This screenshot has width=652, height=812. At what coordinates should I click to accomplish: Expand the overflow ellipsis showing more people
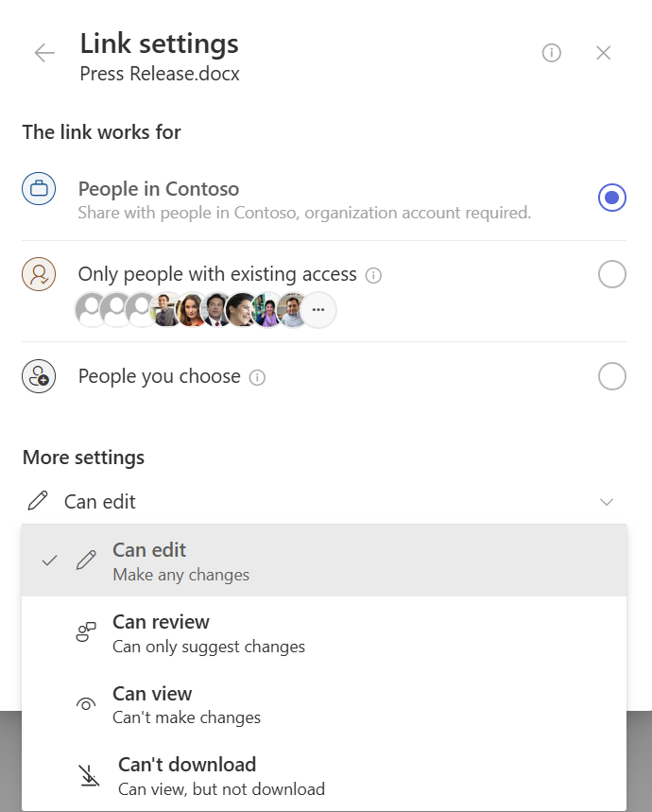(317, 309)
